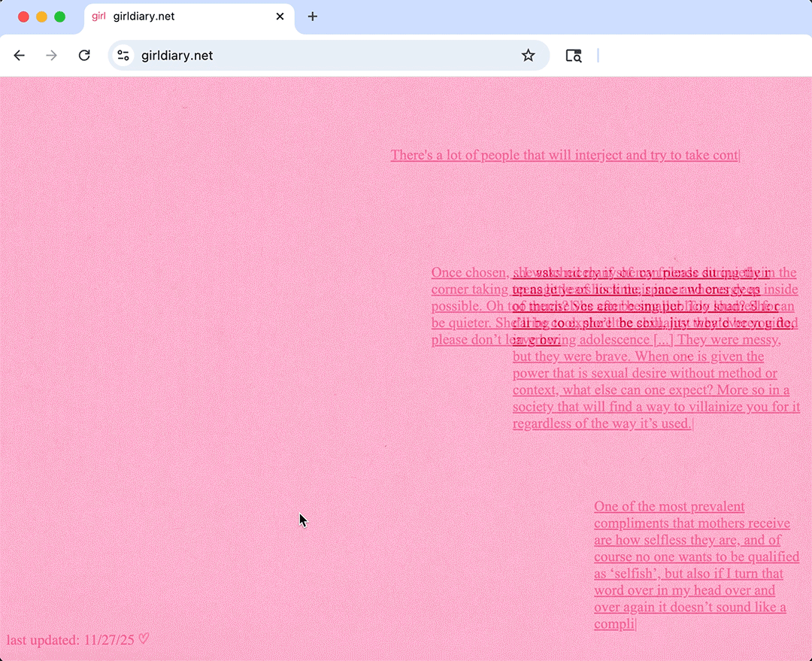The height and width of the screenshot is (661, 812).
Task: View site information icon in address bar
Action: (124, 56)
